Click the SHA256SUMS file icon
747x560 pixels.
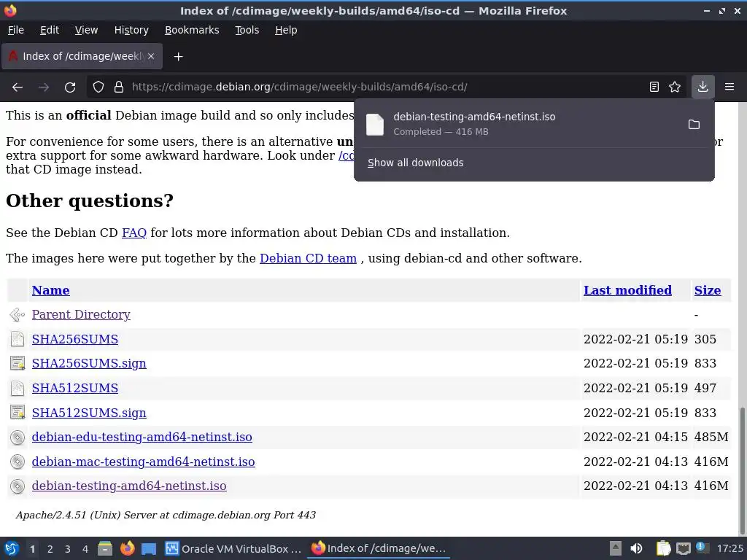click(18, 339)
